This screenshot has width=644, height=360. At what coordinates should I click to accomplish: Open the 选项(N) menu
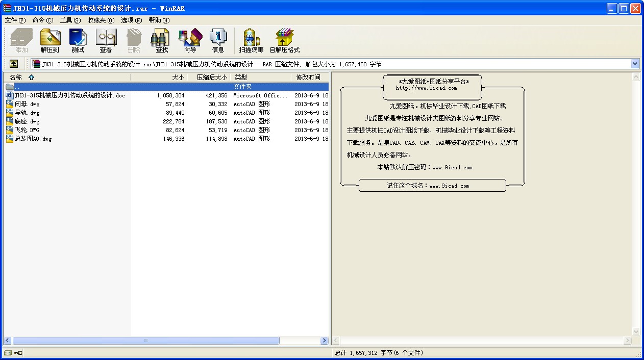[132, 20]
